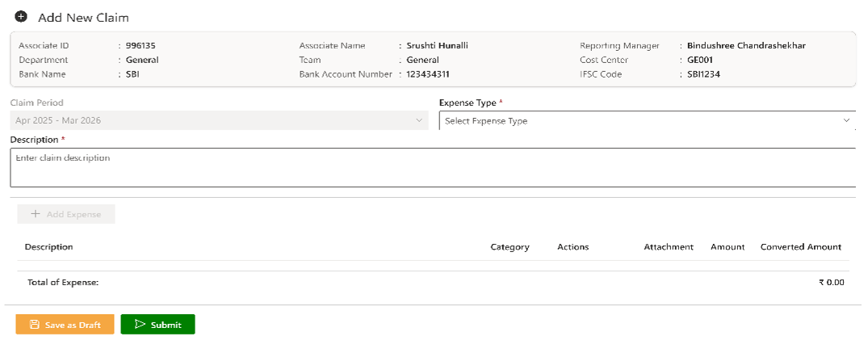This screenshot has width=868, height=353.
Task: Click the total expense amount ₹ 0.00
Action: pos(831,283)
